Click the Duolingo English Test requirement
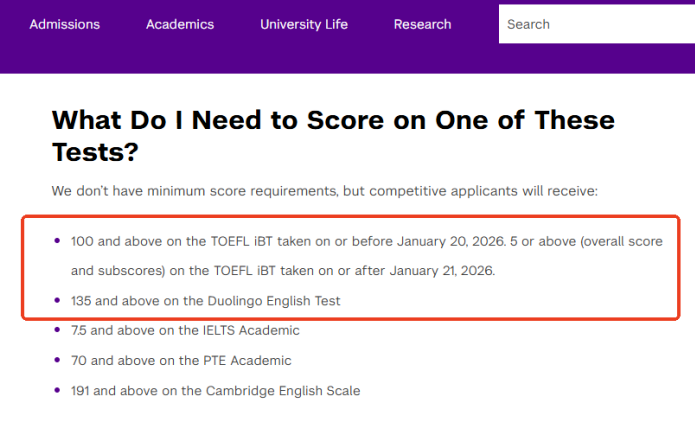Screen dimensions: 695x422 coord(206,300)
